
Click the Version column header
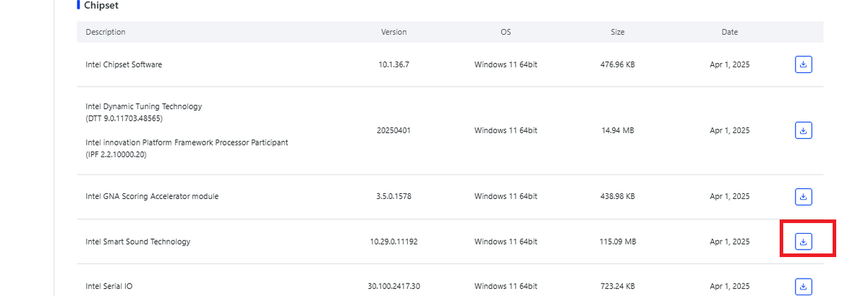point(393,32)
